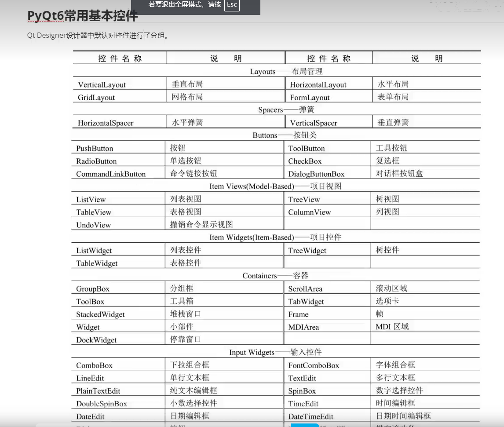Select the Item Views(Model-Based) section header
The image size is (504, 427).
(x=275, y=186)
